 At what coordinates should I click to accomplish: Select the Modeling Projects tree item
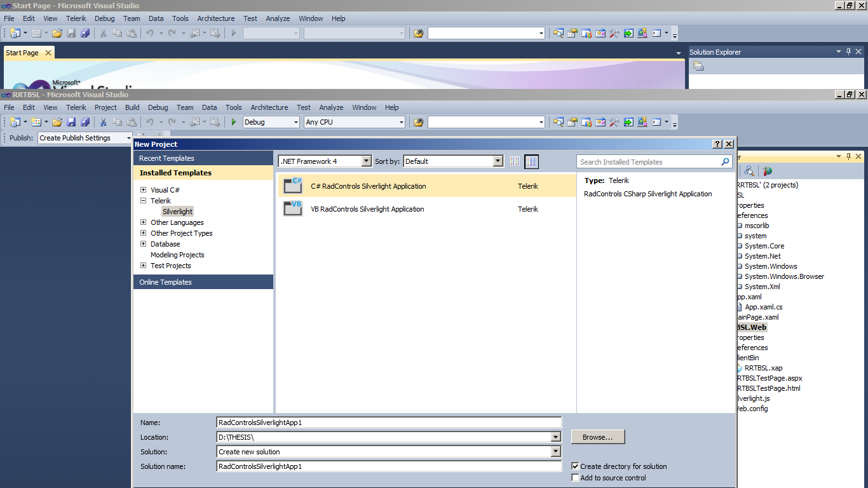(x=177, y=255)
